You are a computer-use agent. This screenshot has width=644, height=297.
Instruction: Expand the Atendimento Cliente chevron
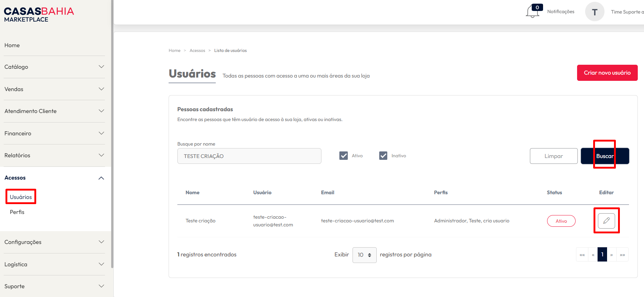coord(101,111)
